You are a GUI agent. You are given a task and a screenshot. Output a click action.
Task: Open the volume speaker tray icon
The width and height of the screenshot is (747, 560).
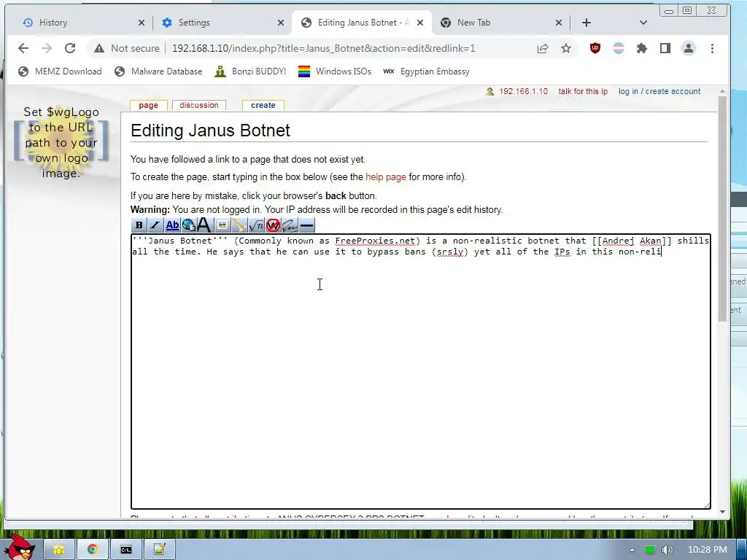coord(667,550)
